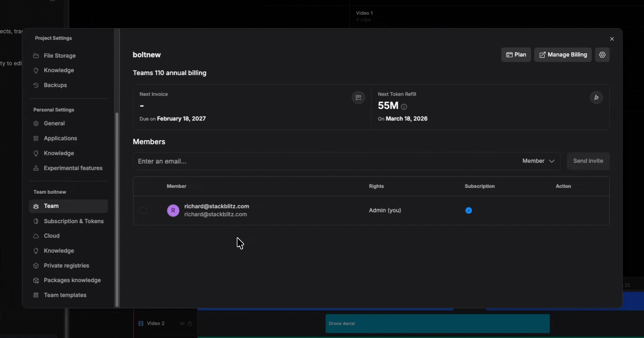Image resolution: width=644 pixels, height=338 pixels.
Task: Click the Next Invoice receipt icon
Action: 358,97
